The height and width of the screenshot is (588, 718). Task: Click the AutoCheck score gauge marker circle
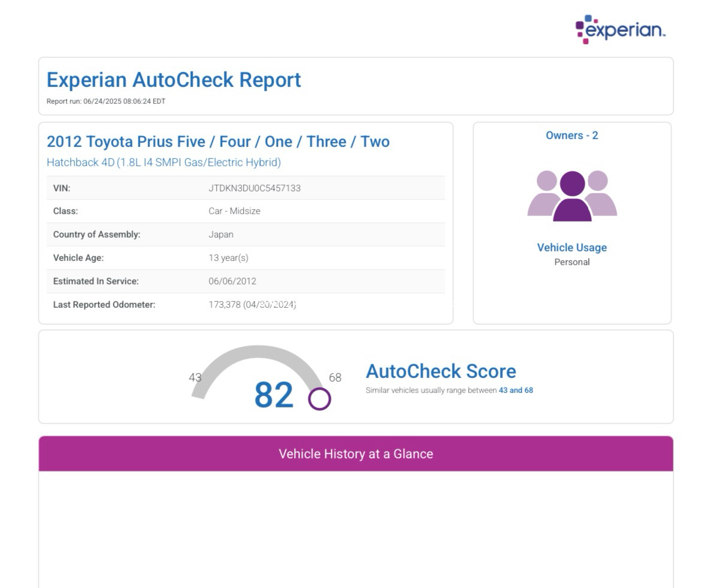coord(319,398)
